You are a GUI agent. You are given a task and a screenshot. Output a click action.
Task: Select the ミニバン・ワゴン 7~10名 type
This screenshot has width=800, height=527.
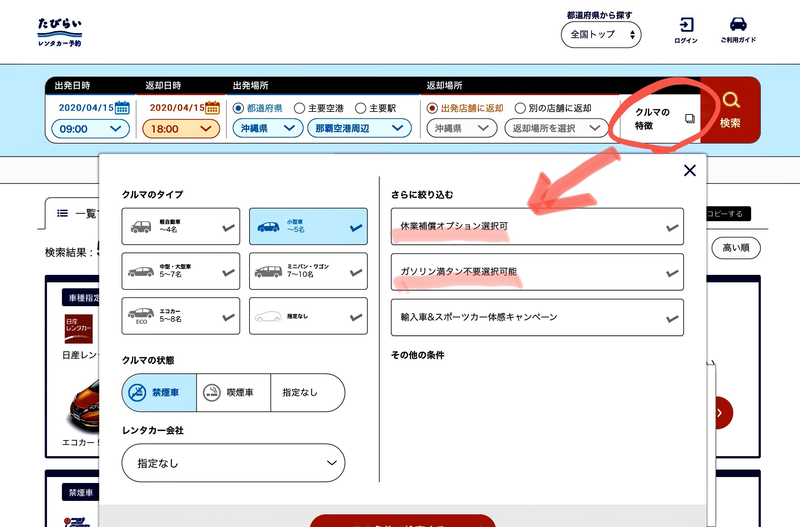(308, 271)
